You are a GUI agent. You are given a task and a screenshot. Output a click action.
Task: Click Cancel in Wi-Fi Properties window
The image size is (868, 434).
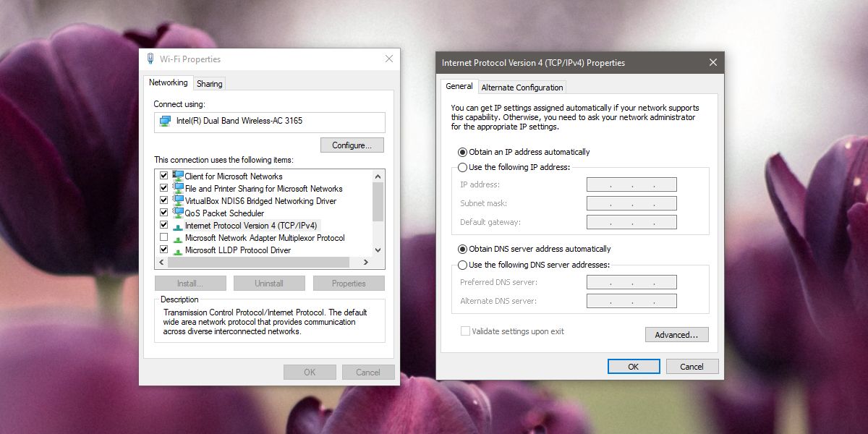coord(368,373)
